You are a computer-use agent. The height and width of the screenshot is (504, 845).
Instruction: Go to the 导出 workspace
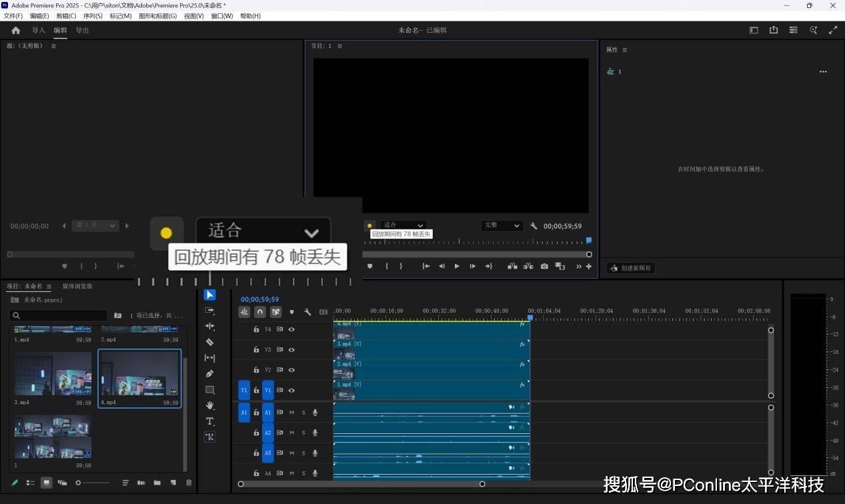tap(82, 30)
